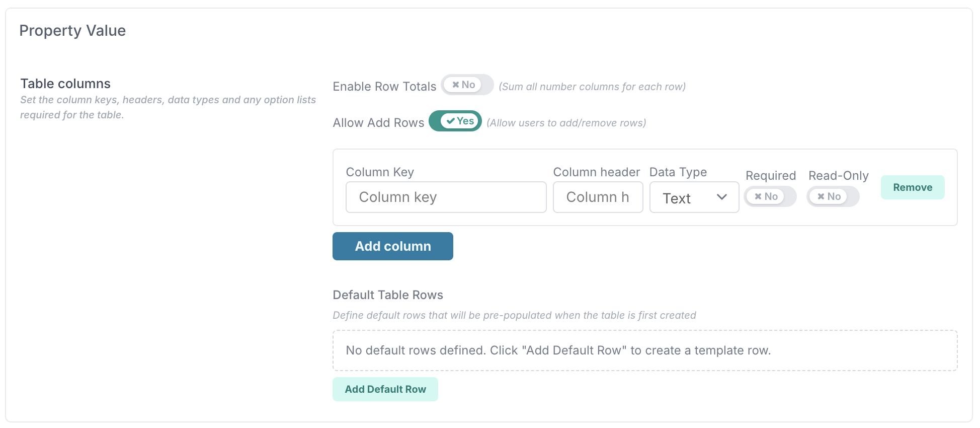Click the Enable Row Totals label text
This screenshot has width=980, height=428.
(x=384, y=87)
